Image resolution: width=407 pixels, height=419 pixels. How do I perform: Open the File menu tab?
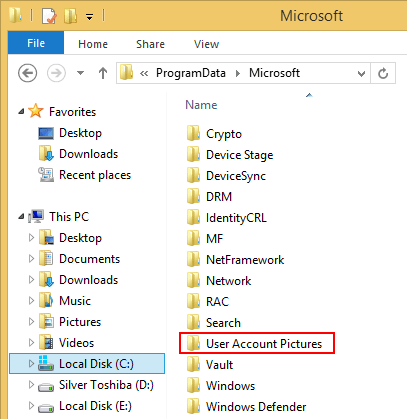click(x=36, y=43)
